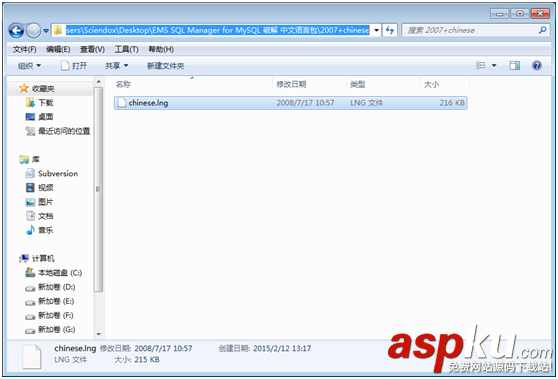Open 新加卷 (G:) drive
This screenshot has height=379, width=558.
57,330
